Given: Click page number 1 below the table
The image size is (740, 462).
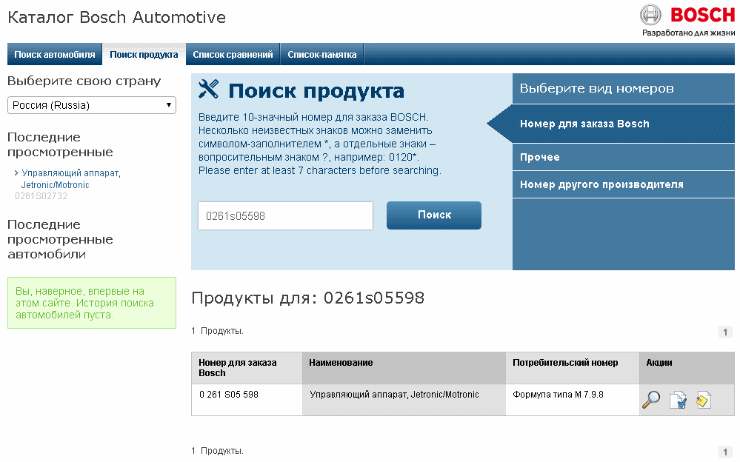Looking at the screenshot, I should (x=725, y=451).
